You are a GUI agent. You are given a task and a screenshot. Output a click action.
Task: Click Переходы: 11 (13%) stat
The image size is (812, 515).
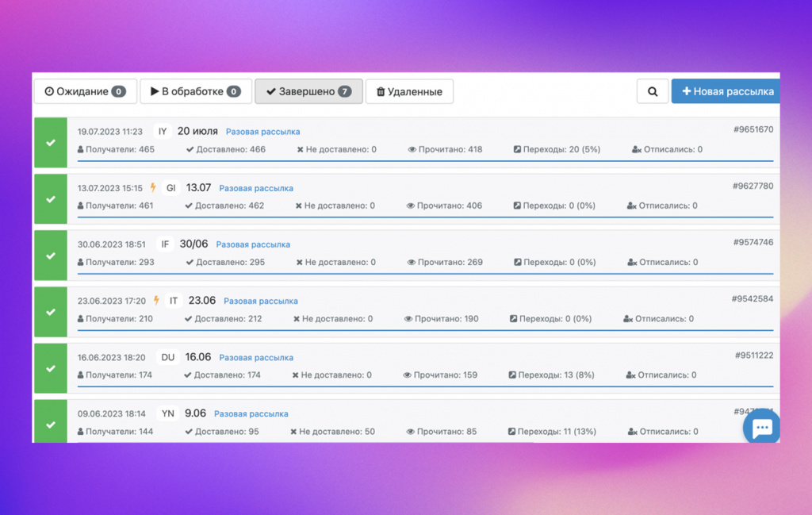552,432
